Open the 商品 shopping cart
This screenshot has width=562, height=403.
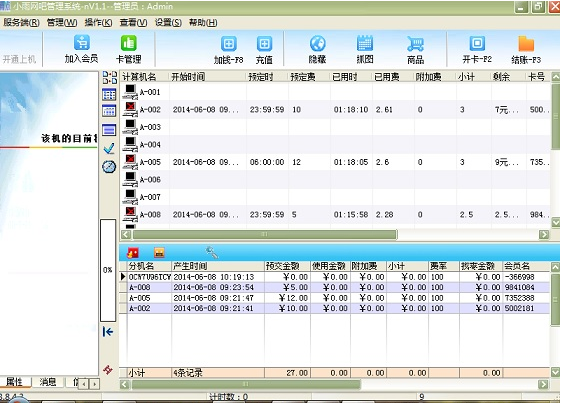point(415,44)
